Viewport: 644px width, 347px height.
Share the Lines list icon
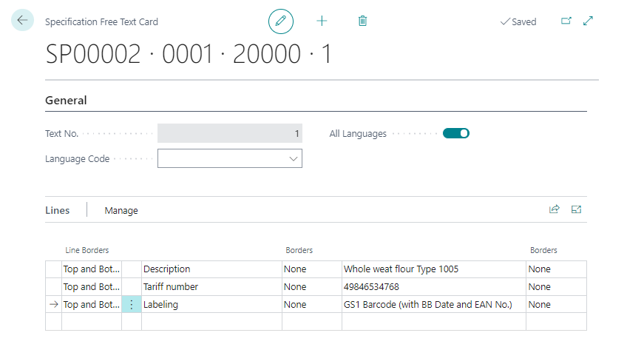tap(555, 209)
